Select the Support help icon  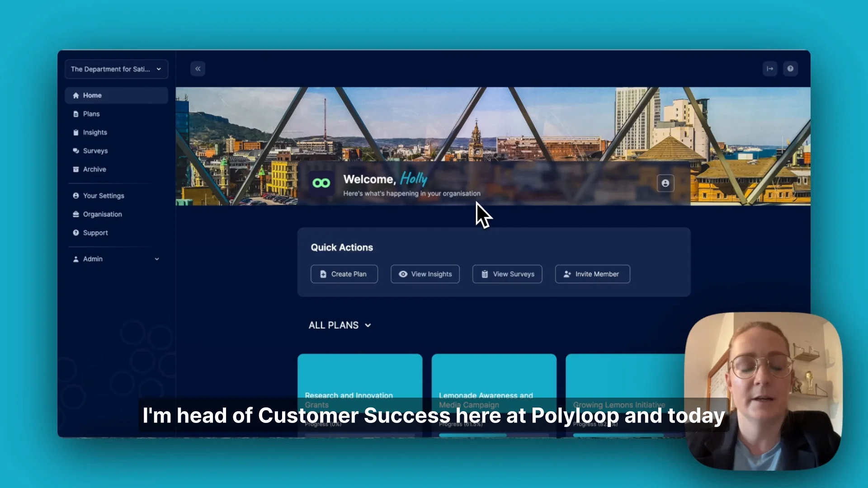click(x=75, y=233)
